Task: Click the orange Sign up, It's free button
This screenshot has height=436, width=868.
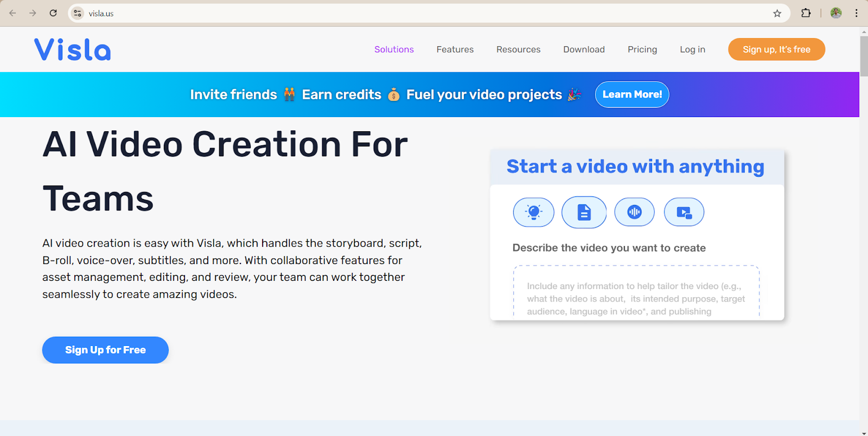Action: [x=777, y=49]
